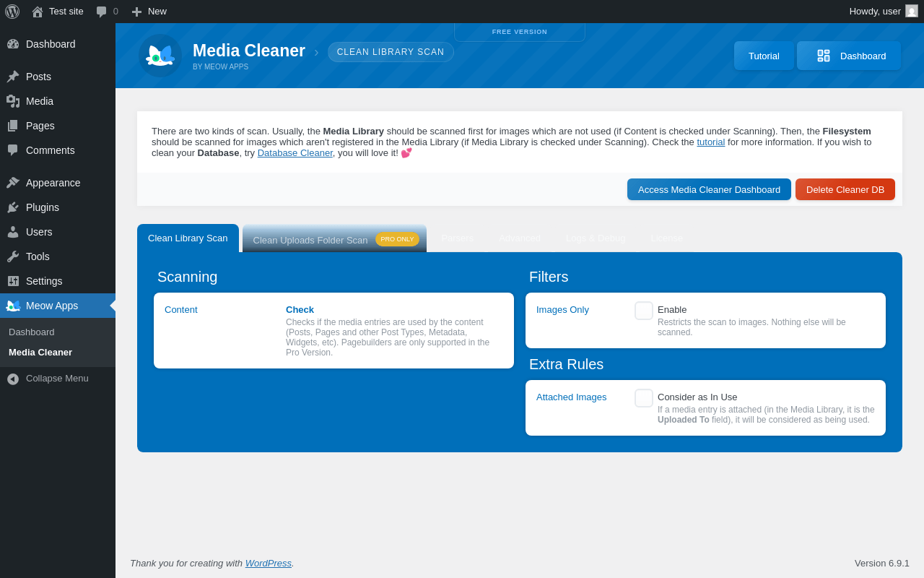Open the WordPress logo menu

12,12
